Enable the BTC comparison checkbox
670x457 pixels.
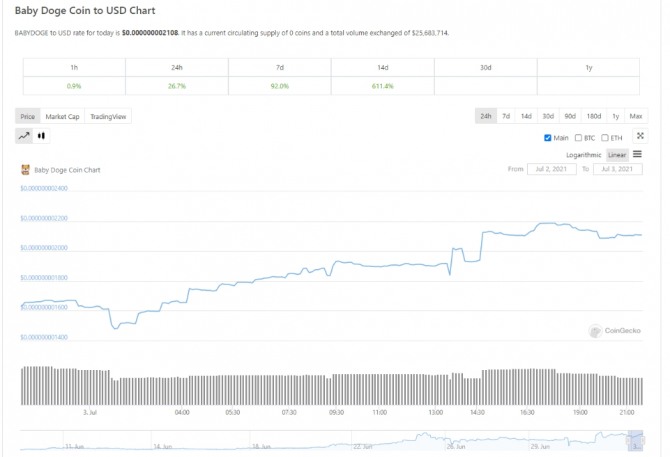click(578, 137)
